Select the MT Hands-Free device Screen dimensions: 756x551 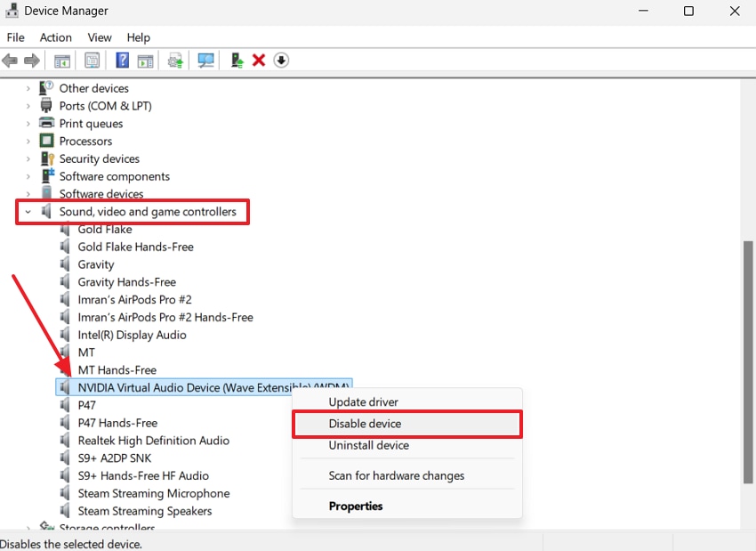click(x=117, y=370)
